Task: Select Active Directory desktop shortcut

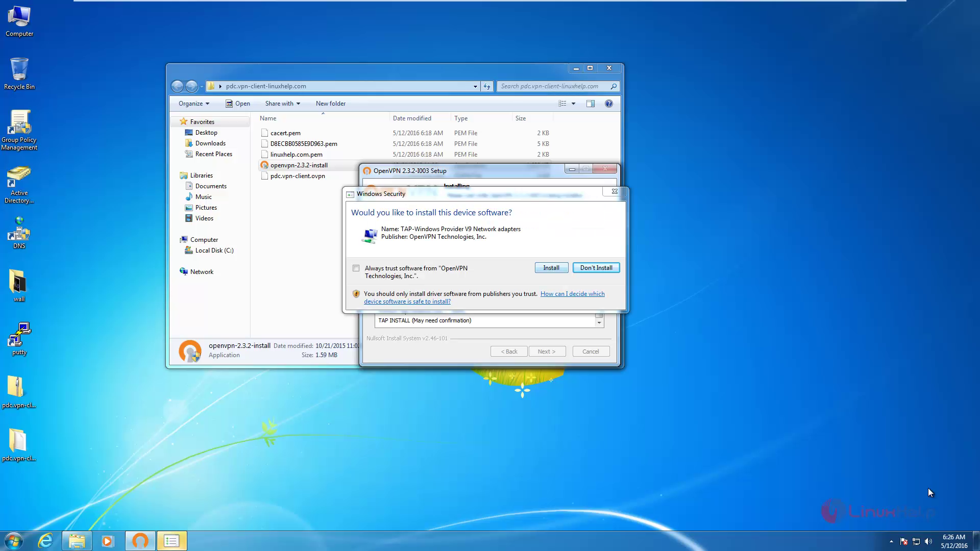Action: click(x=19, y=185)
